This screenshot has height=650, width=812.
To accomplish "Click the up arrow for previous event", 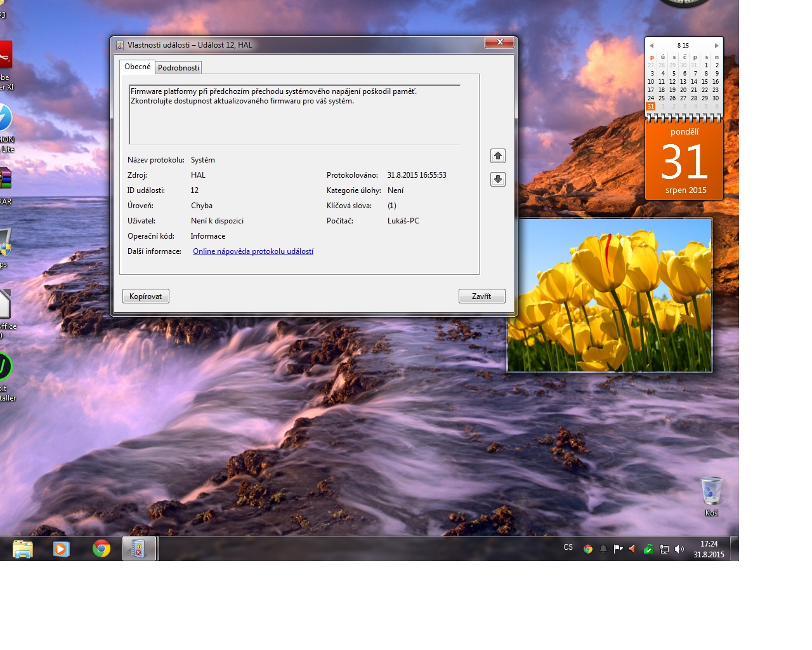I will (498, 156).
